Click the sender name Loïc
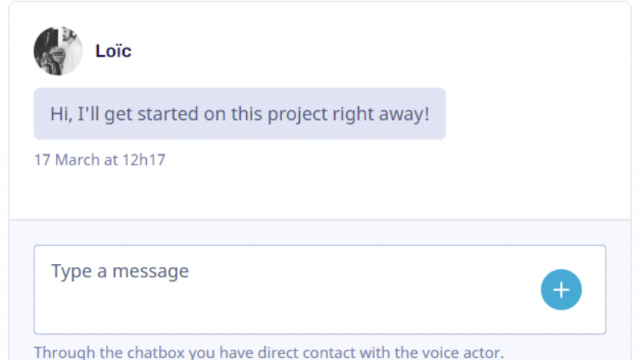The height and width of the screenshot is (360, 640). (x=113, y=51)
